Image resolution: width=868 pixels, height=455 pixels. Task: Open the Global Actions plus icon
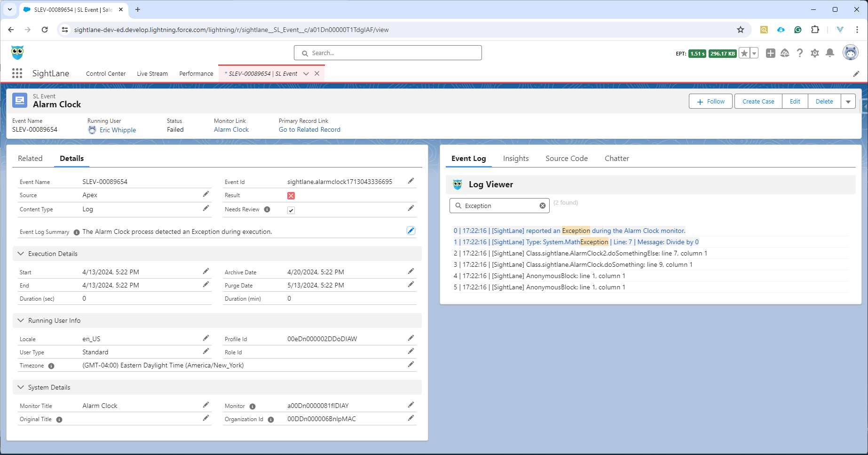[771, 53]
